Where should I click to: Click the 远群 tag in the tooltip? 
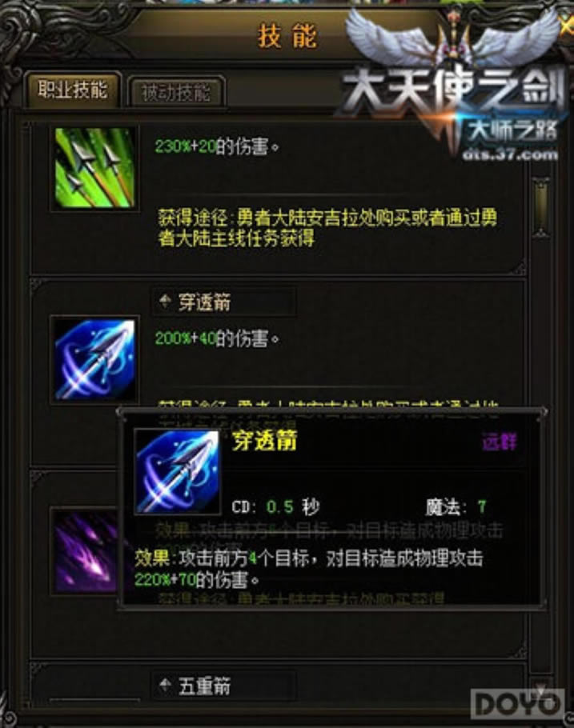[500, 442]
